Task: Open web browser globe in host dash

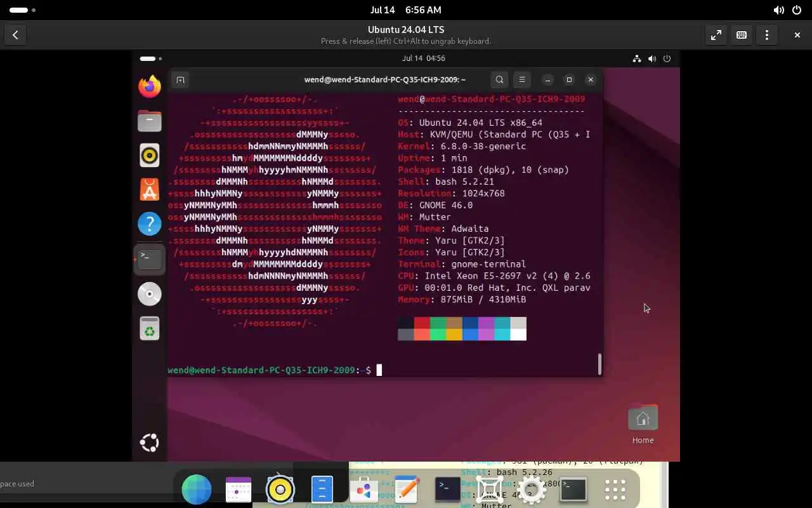Action: tap(197, 490)
